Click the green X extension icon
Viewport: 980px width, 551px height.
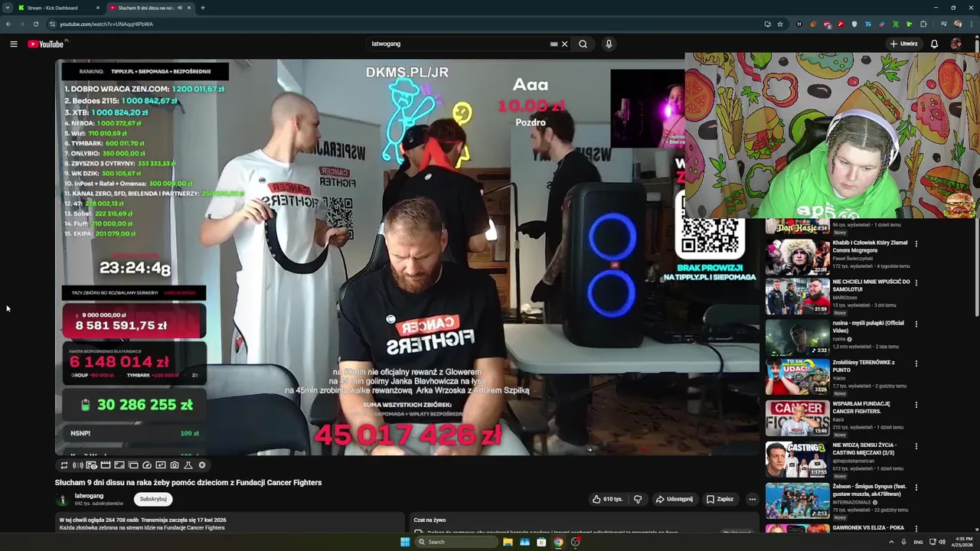point(896,24)
